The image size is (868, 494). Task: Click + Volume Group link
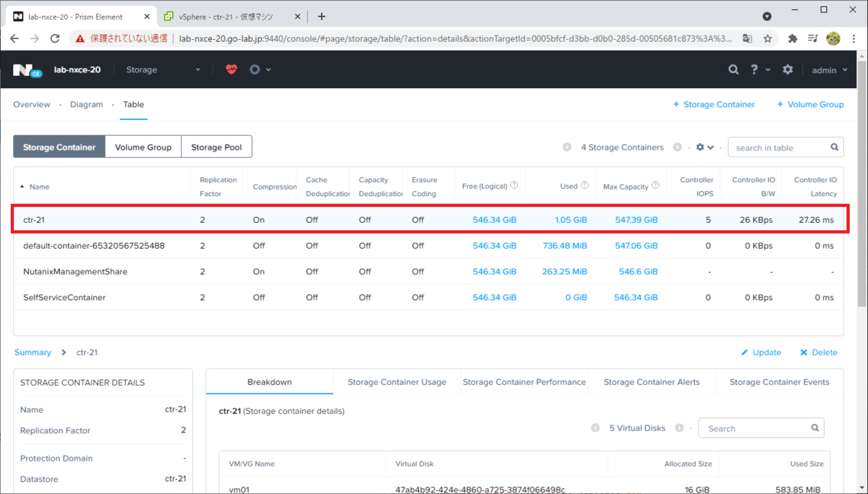(x=810, y=104)
